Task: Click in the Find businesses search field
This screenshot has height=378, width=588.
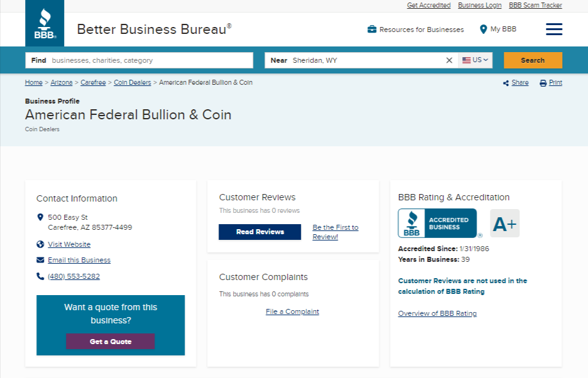Action: (139, 60)
